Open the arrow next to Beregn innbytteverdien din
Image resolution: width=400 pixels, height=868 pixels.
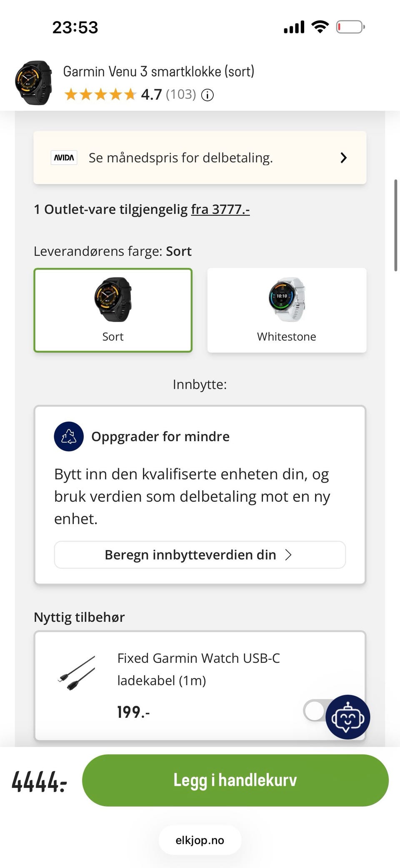coord(288,555)
